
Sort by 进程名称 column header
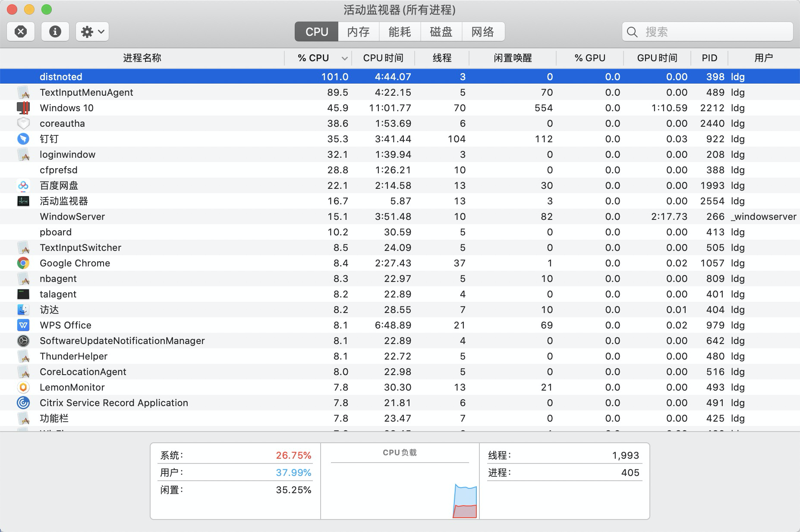(x=142, y=58)
